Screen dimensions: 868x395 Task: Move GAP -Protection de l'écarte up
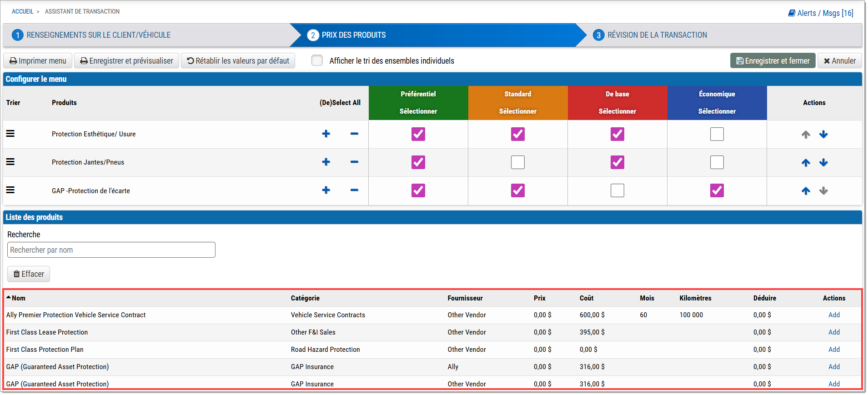(805, 190)
